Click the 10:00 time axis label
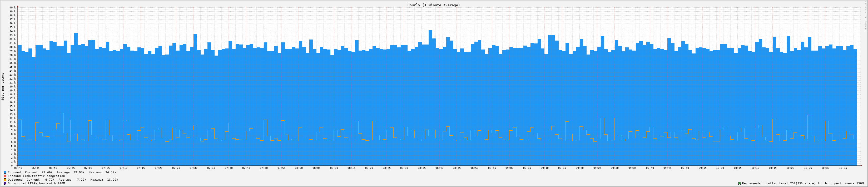Image resolution: width=868 pixels, height=187 pixels. click(720, 168)
